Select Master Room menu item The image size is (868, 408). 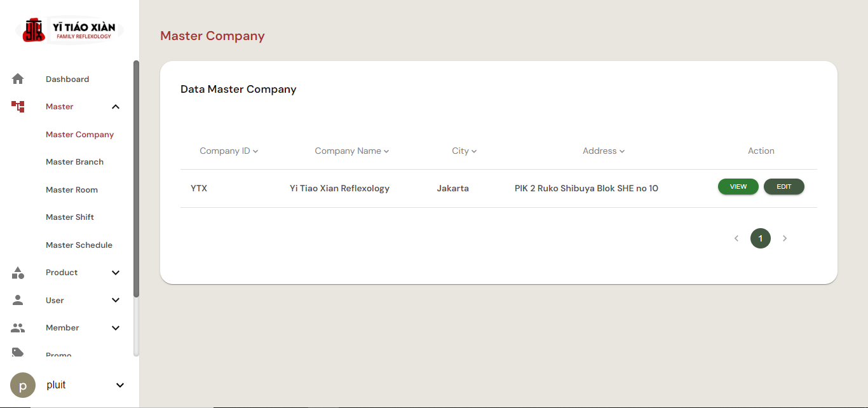(x=72, y=190)
